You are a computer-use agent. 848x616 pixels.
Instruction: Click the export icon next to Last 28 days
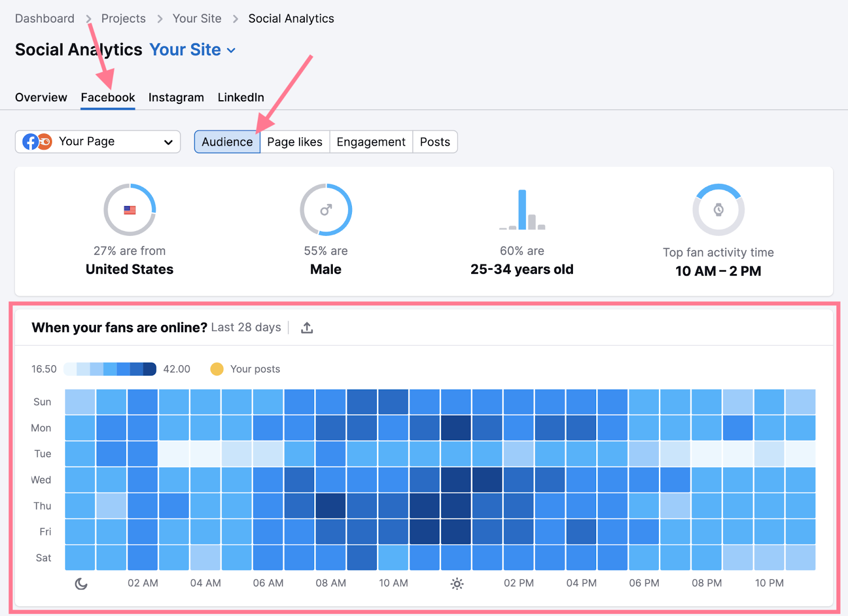[x=307, y=328]
